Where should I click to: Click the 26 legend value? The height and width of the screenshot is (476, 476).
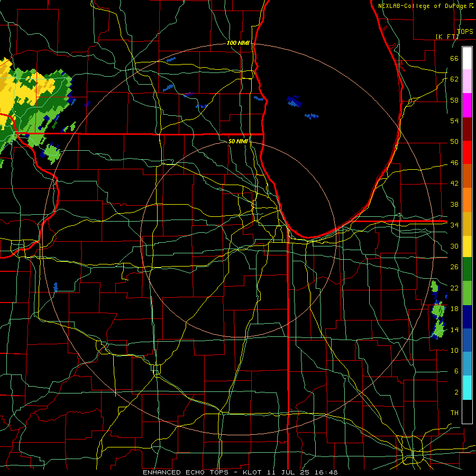(x=454, y=267)
